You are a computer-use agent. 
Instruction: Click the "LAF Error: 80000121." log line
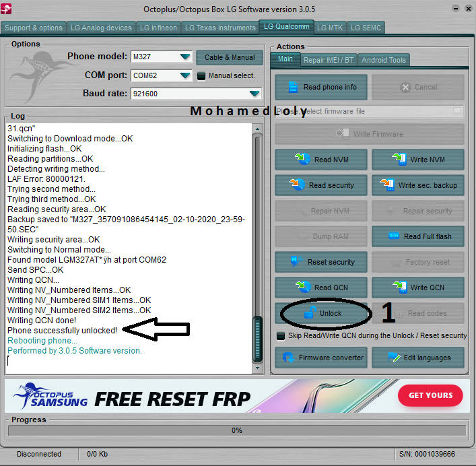click(46, 179)
